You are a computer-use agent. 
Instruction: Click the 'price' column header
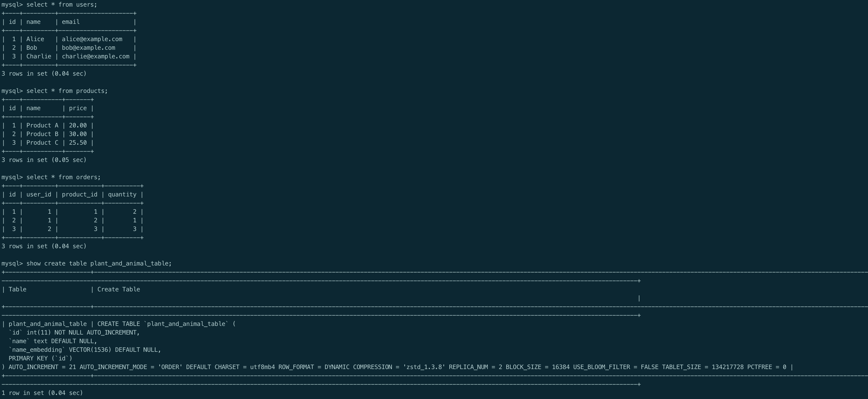pyautogui.click(x=78, y=108)
